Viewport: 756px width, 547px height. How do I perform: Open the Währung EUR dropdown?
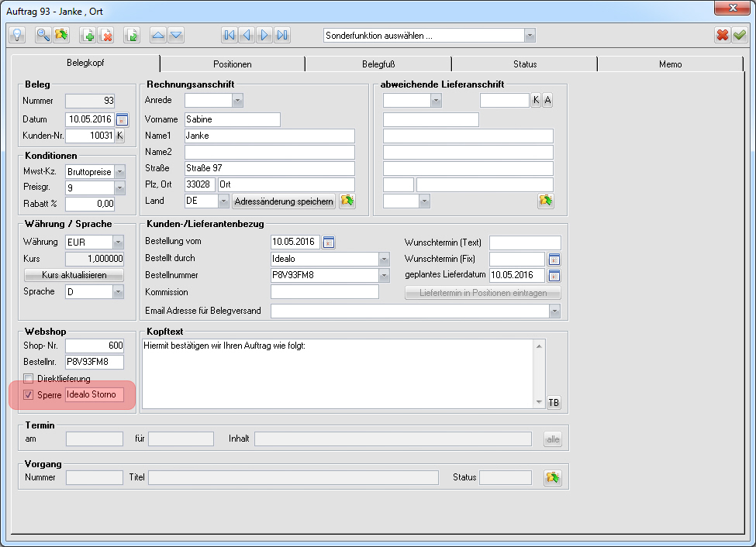click(x=118, y=243)
